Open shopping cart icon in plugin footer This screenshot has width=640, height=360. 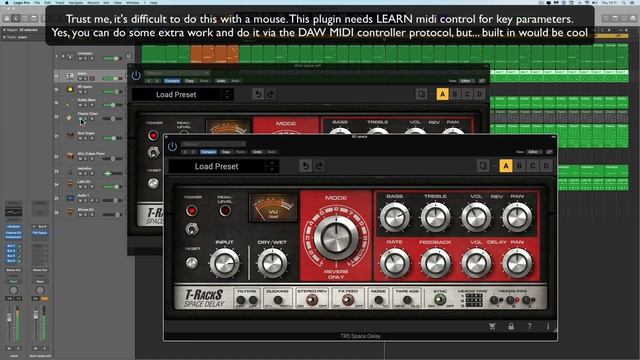pyautogui.click(x=492, y=326)
